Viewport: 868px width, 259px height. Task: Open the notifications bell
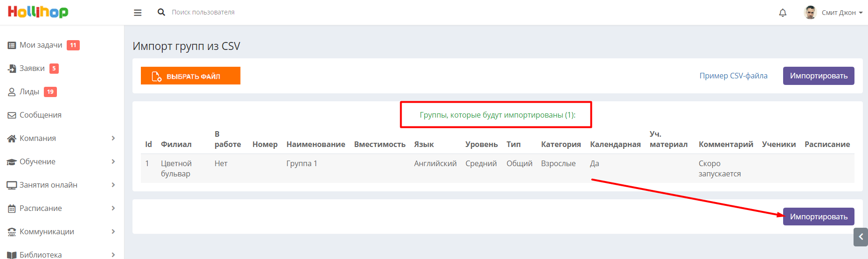pyautogui.click(x=783, y=13)
